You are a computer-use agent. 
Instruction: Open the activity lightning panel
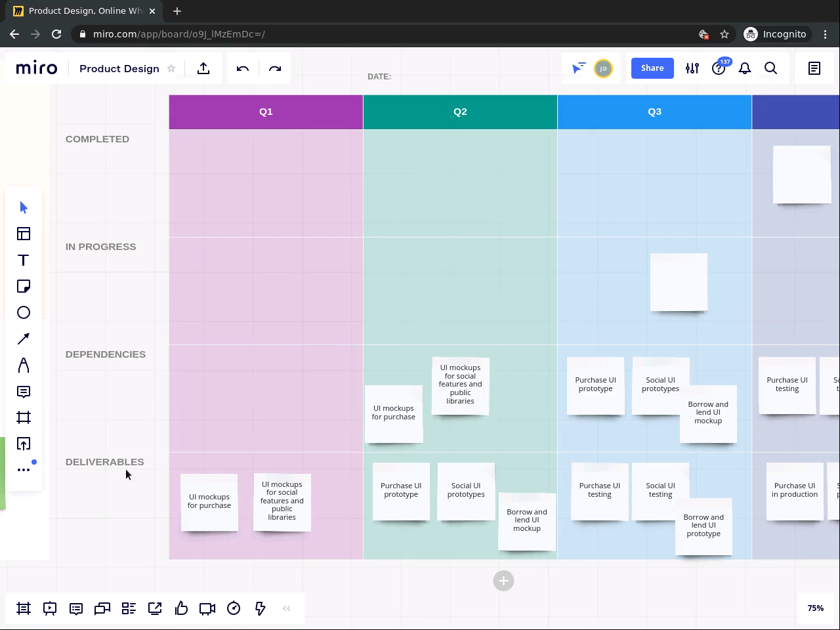pyautogui.click(x=260, y=608)
